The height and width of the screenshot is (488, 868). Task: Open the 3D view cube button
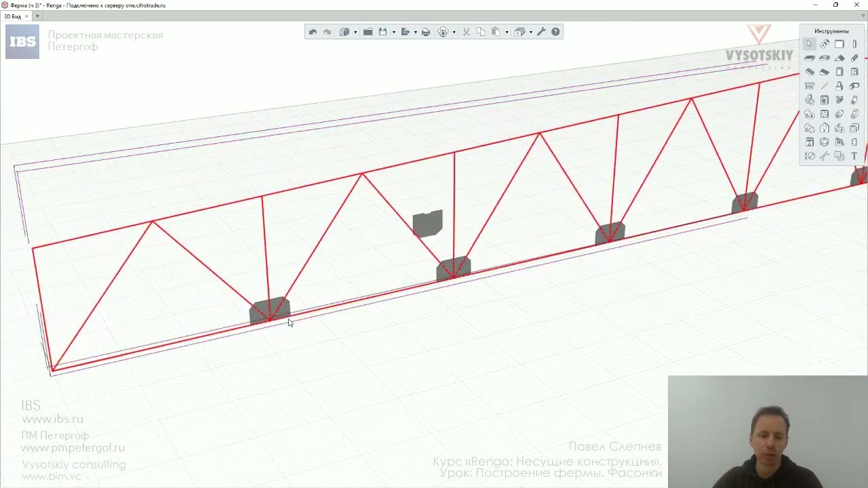pyautogui.click(x=344, y=32)
